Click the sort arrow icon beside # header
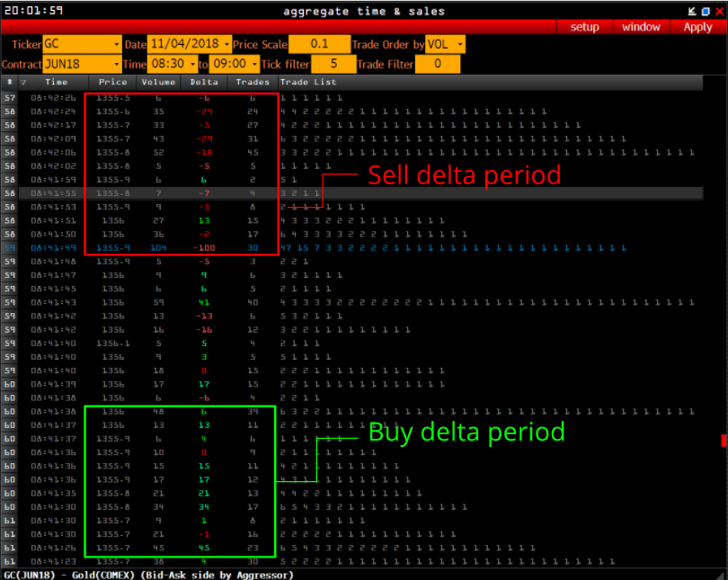728x580 pixels. 23,82
